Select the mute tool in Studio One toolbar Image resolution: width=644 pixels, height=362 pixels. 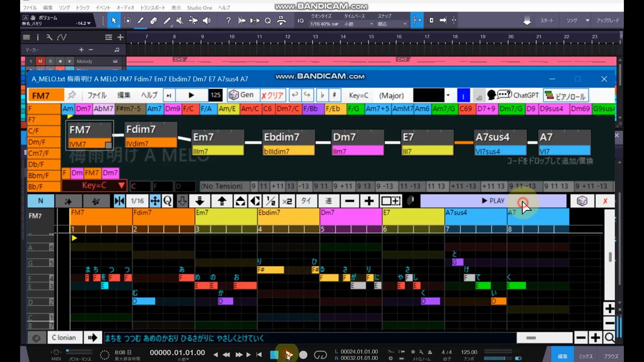click(180, 21)
